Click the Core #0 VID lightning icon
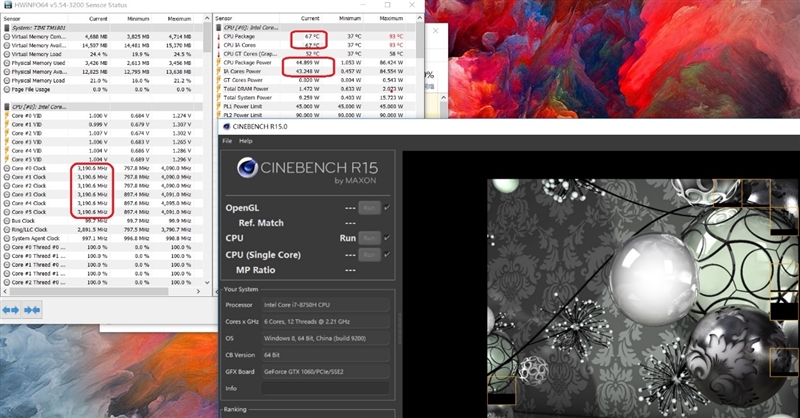 5,116
